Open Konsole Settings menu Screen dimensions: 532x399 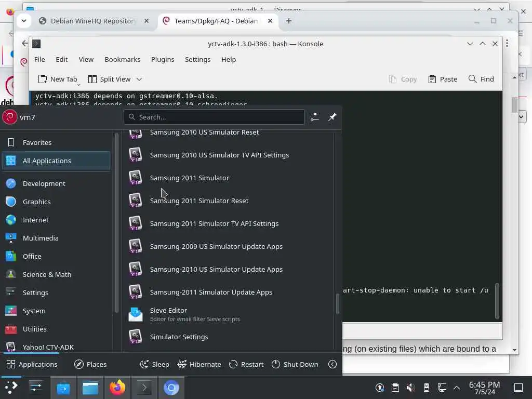point(197,59)
